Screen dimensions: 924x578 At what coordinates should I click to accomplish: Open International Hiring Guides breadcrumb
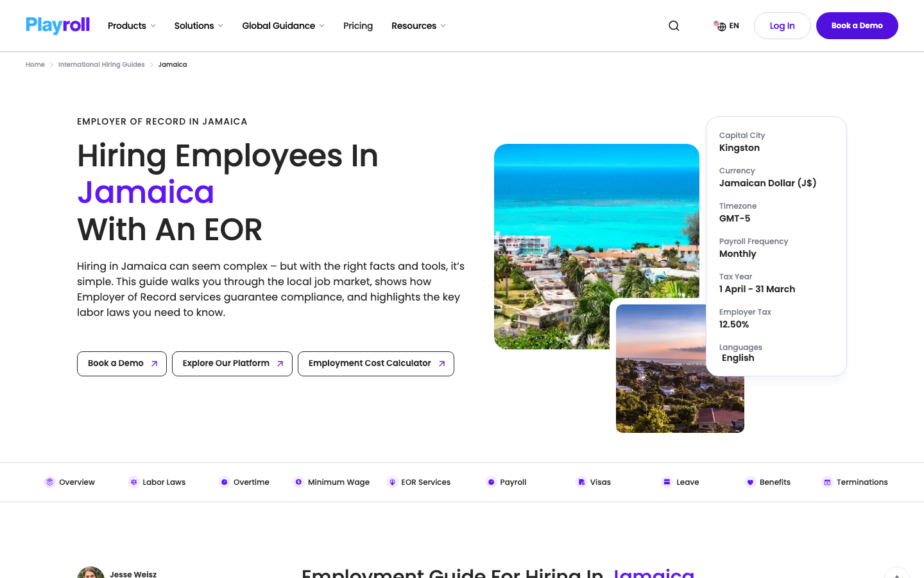click(101, 65)
